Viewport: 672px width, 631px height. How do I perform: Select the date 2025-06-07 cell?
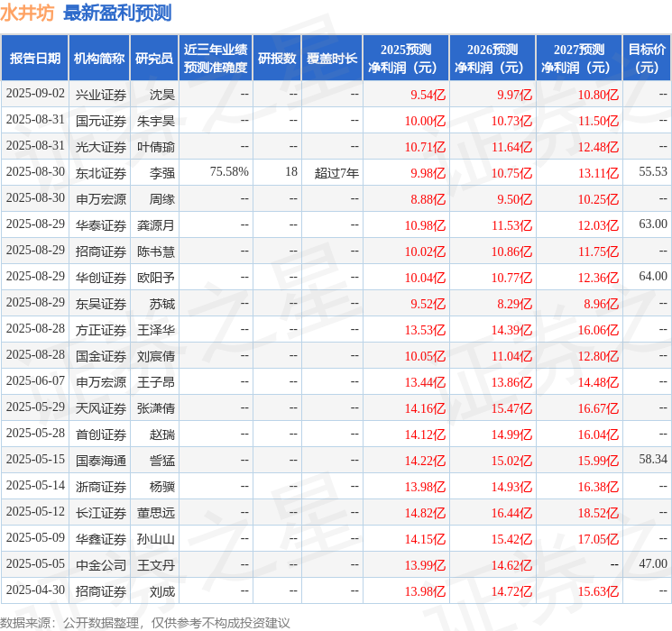(x=35, y=380)
